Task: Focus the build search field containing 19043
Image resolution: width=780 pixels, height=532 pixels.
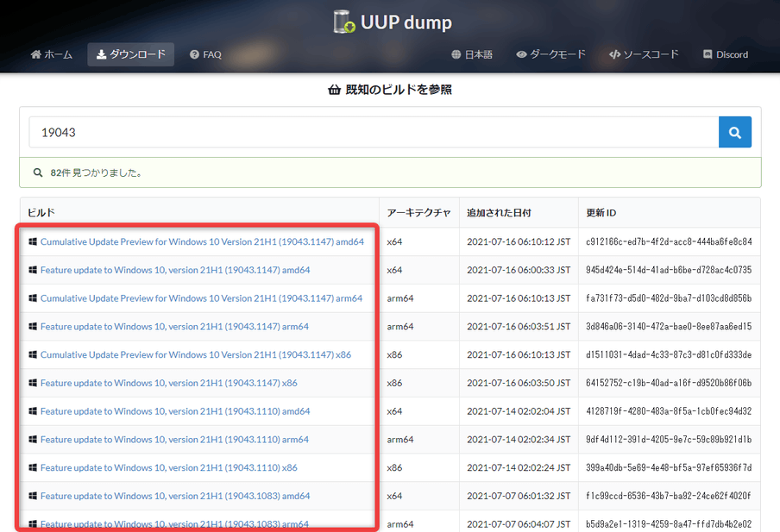Action: (x=374, y=132)
